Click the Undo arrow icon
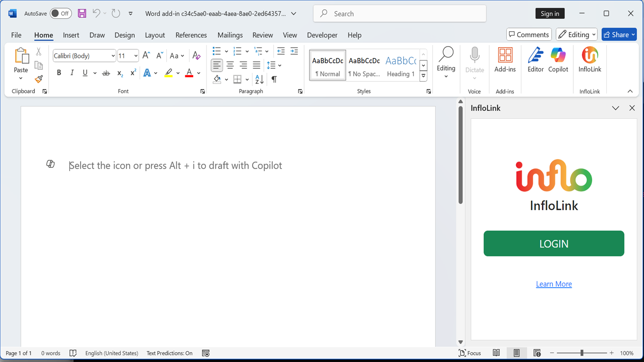Screen dimensions: 644x362 pos(96,13)
